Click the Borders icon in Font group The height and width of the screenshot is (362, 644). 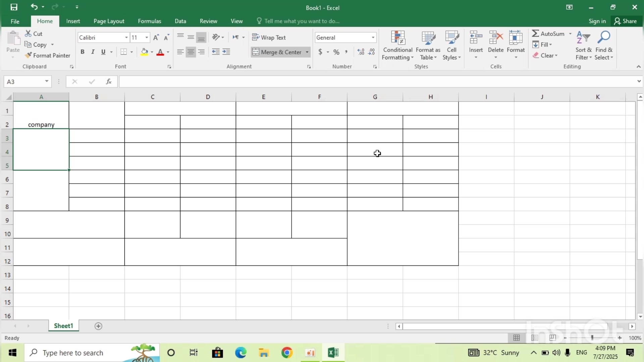tap(124, 52)
